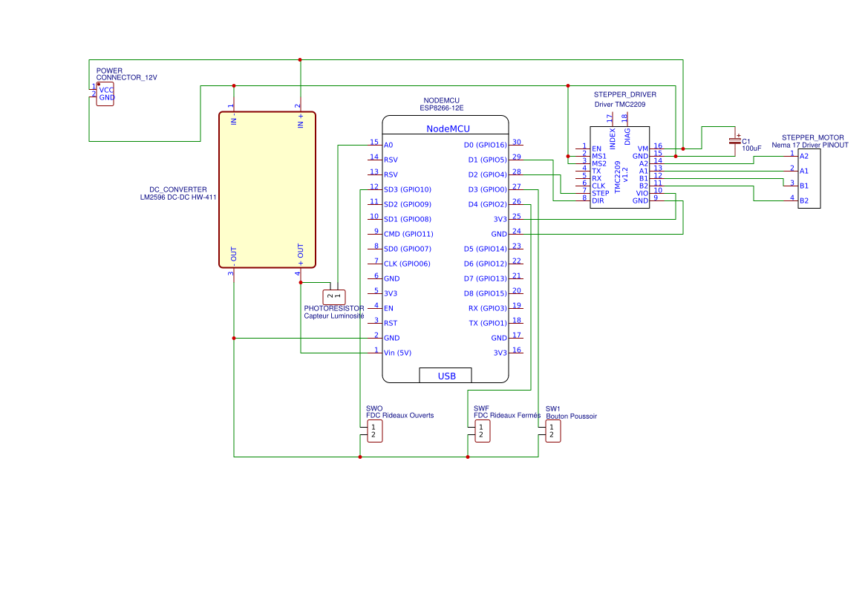The image size is (868, 614).
Task: Click the SW1 Bouton Poussoir pushbutton
Action: tap(554, 431)
